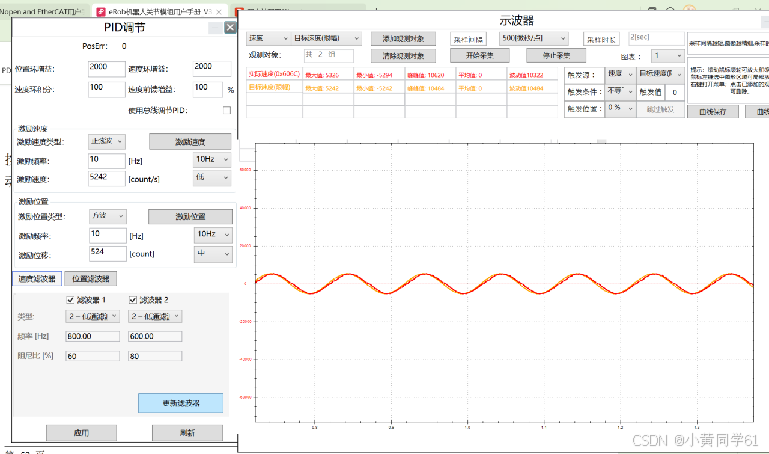Click the clear observed objects button
The height and width of the screenshot is (454, 769).
point(404,56)
